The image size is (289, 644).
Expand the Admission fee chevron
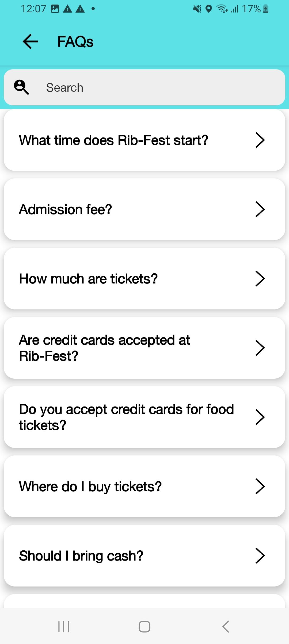click(260, 209)
